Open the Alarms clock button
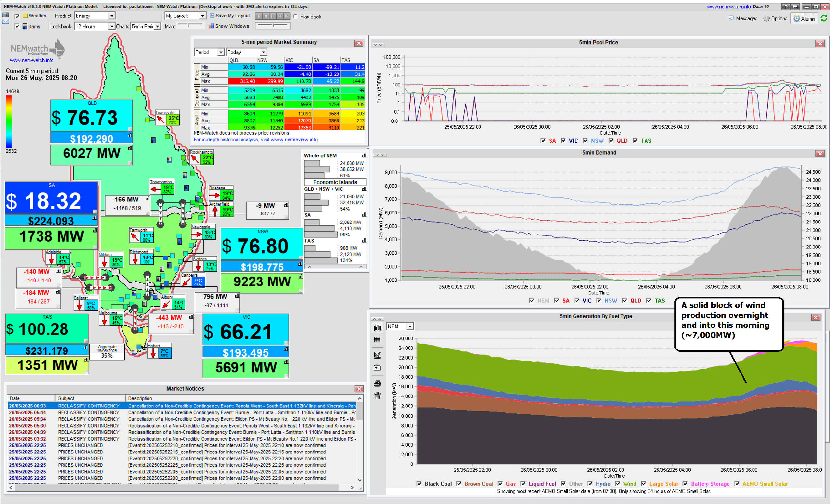830x504 pixels. pyautogui.click(x=804, y=18)
